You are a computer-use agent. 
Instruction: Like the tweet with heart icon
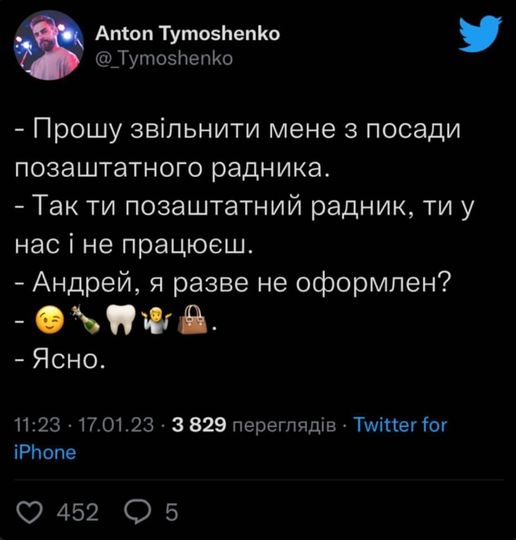pos(29,511)
